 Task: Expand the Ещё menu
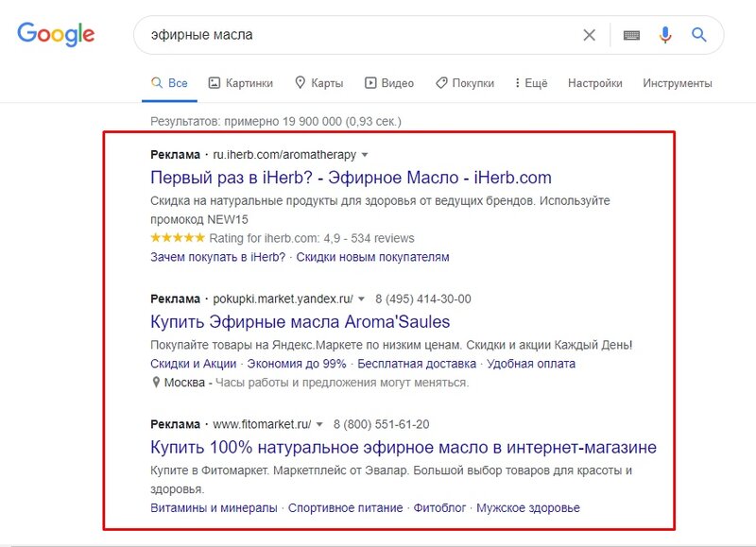pyautogui.click(x=531, y=83)
